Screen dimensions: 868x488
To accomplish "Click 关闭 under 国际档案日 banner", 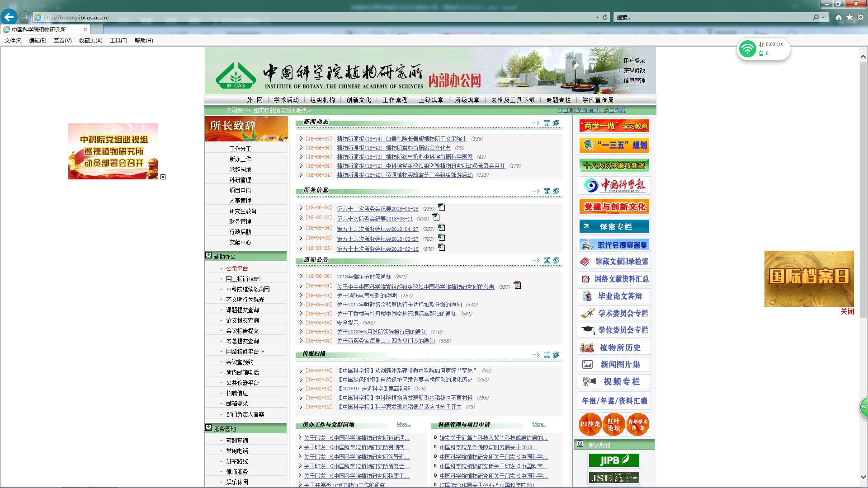I will tap(847, 311).
